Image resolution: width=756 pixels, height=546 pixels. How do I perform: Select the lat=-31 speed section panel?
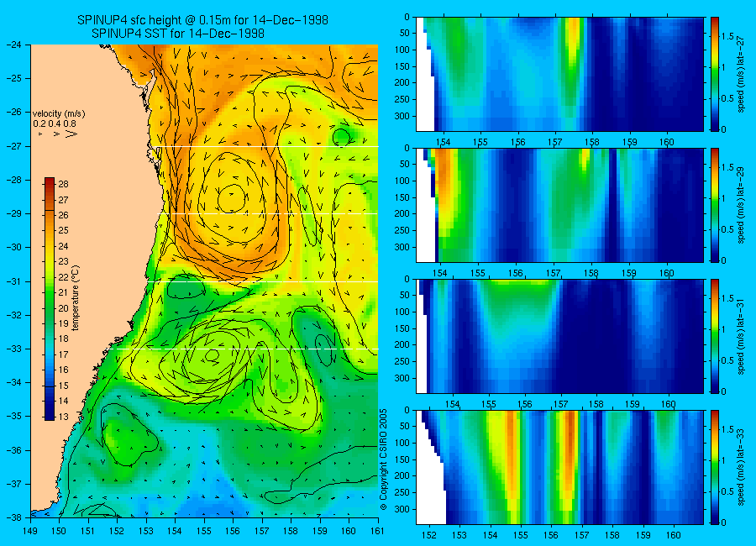tap(559, 336)
